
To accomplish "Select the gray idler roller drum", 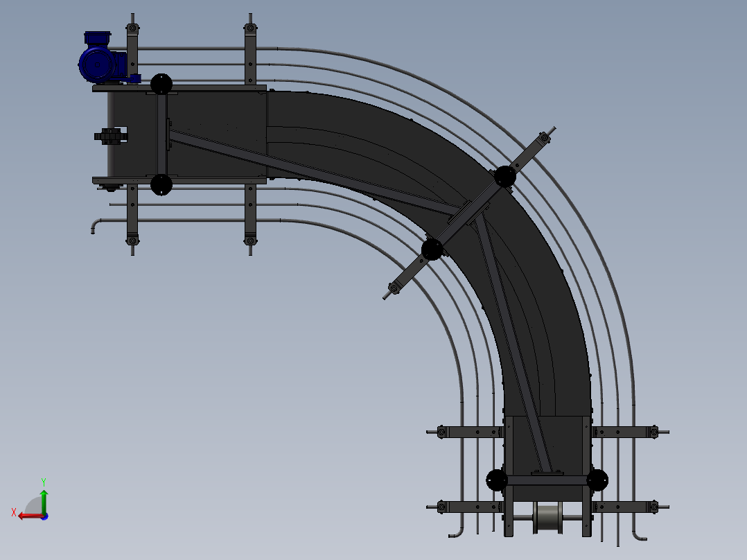I will (548, 518).
